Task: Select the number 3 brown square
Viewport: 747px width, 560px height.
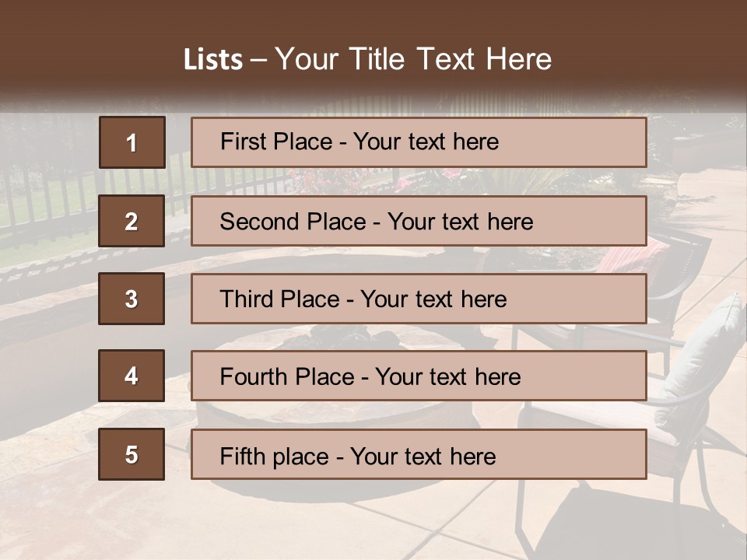Action: pyautogui.click(x=132, y=299)
